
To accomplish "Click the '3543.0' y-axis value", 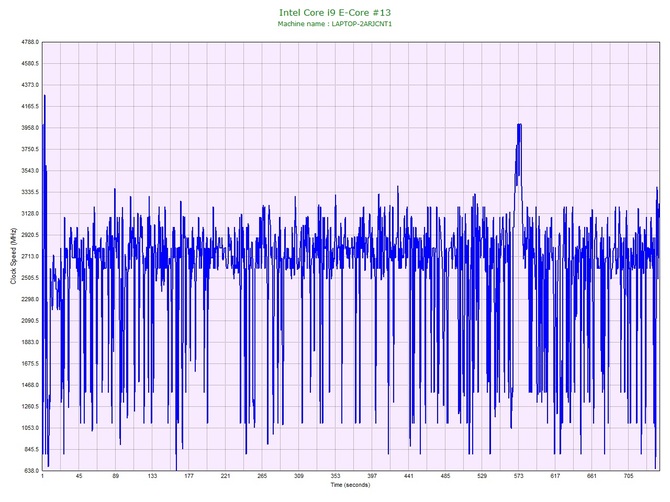I will 30,170.
